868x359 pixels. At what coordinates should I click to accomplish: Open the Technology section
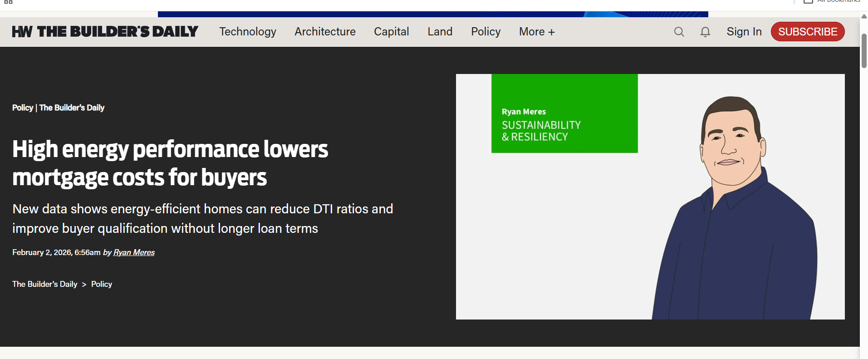click(248, 32)
